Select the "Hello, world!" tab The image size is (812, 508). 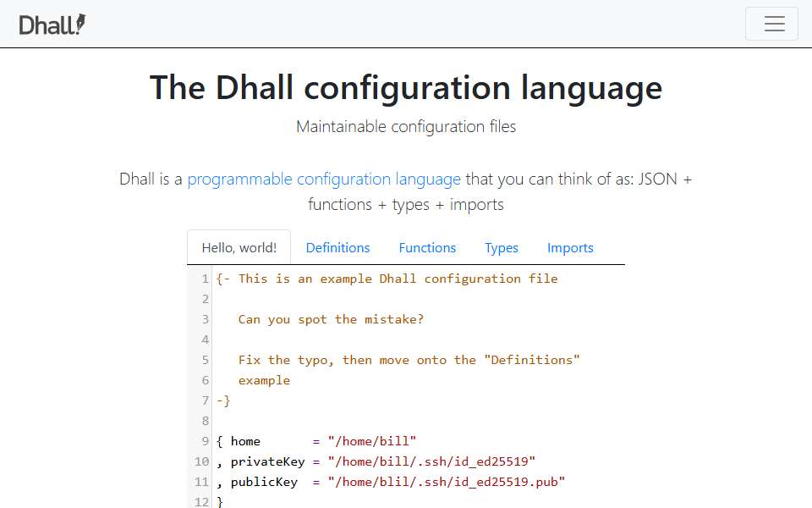[239, 248]
